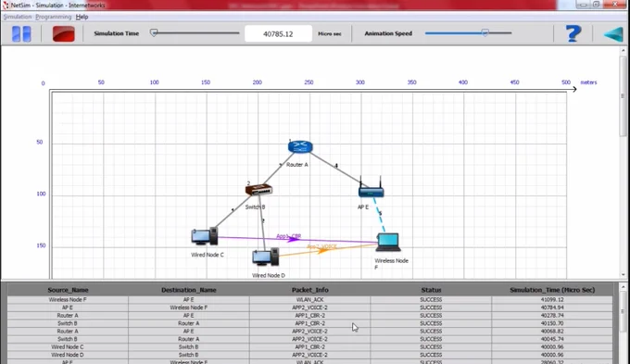Adjust the Animation Speed slider handle
630x364 pixels.
click(x=485, y=33)
